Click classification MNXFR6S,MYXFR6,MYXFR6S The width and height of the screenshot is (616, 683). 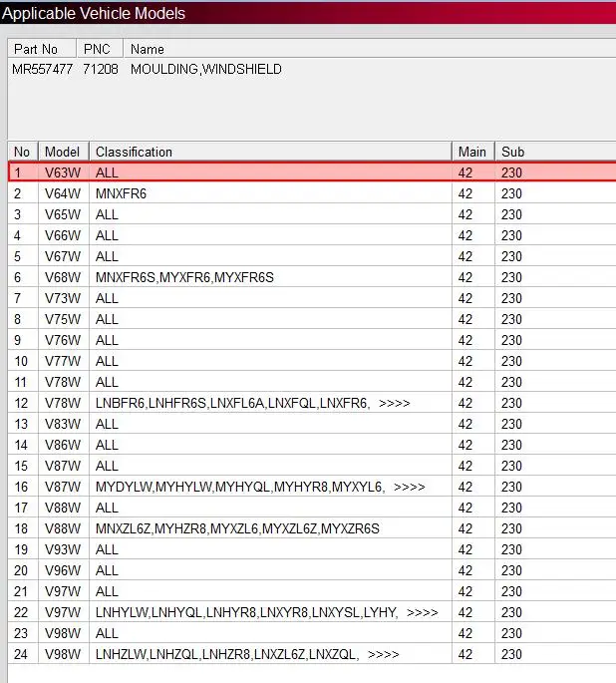click(184, 277)
